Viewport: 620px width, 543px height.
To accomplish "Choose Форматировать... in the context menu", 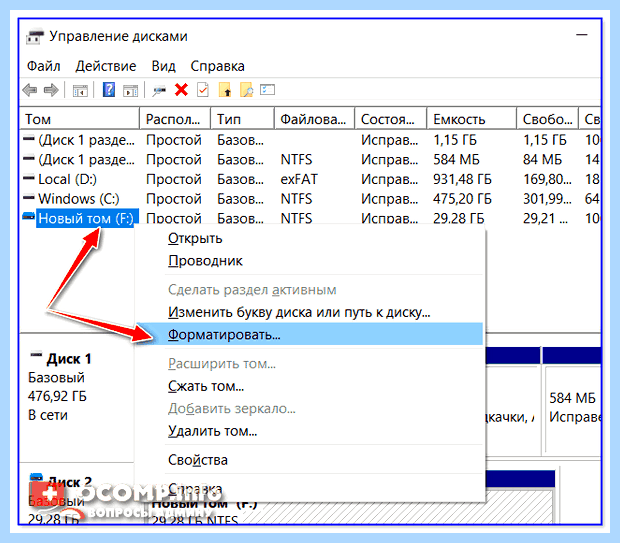I will click(x=310, y=334).
